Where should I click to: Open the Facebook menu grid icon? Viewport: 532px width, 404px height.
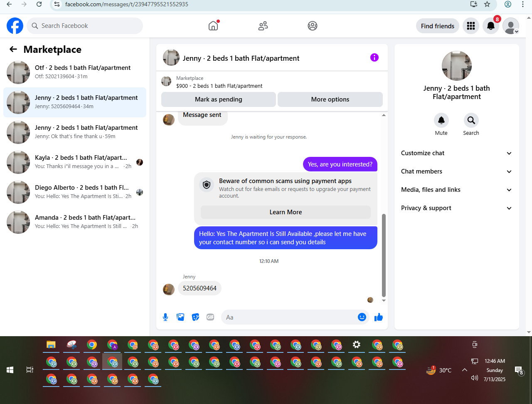[471, 26]
